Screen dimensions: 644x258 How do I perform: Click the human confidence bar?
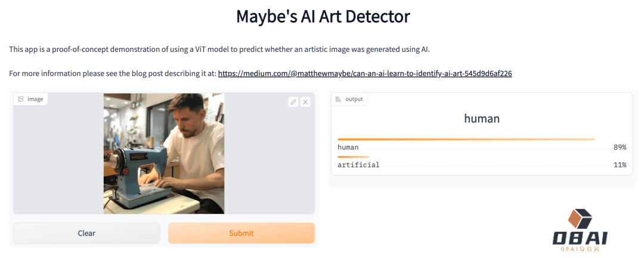point(466,139)
